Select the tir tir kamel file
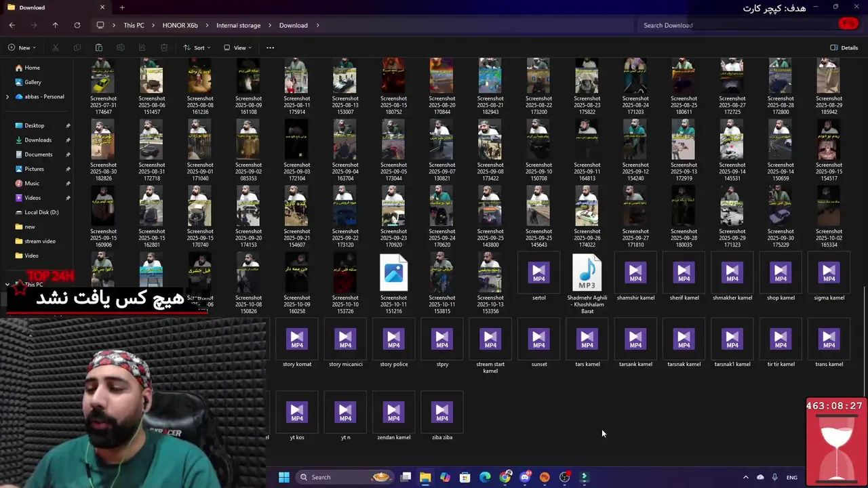This screenshot has height=488, width=868. pos(781,344)
